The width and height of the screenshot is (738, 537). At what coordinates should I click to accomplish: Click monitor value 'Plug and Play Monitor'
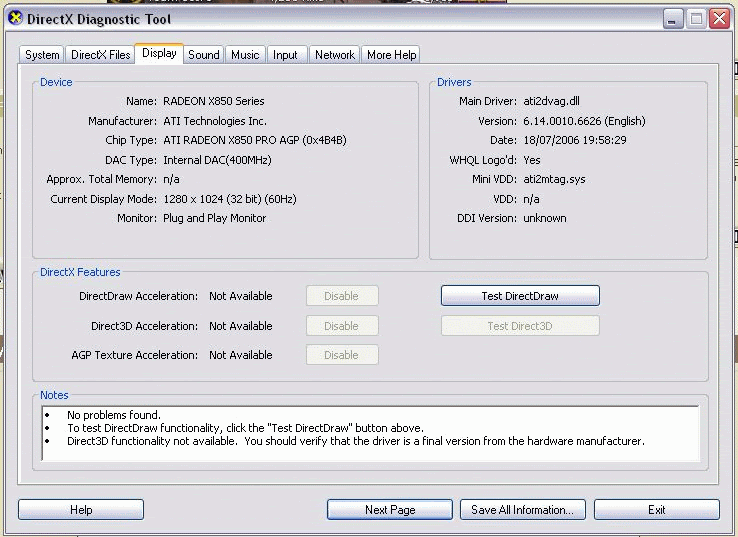(x=215, y=218)
